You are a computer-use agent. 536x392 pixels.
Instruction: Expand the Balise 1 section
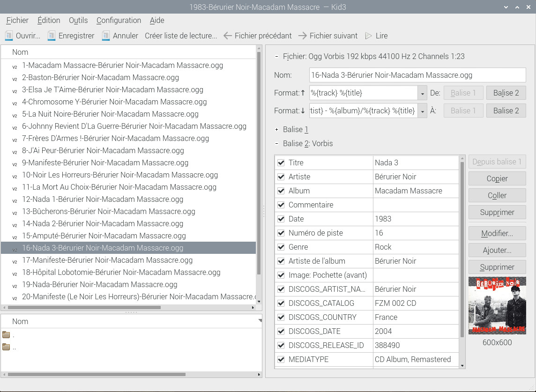pyautogui.click(x=277, y=130)
